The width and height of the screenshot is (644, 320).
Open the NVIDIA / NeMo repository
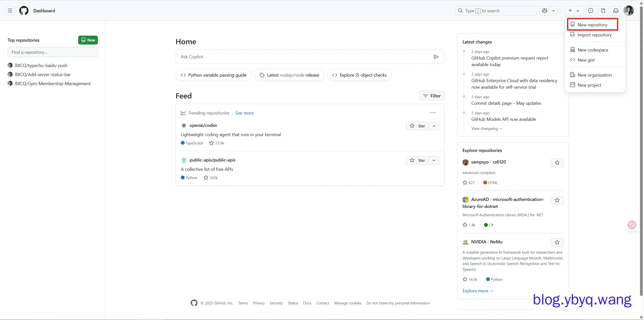(x=487, y=242)
